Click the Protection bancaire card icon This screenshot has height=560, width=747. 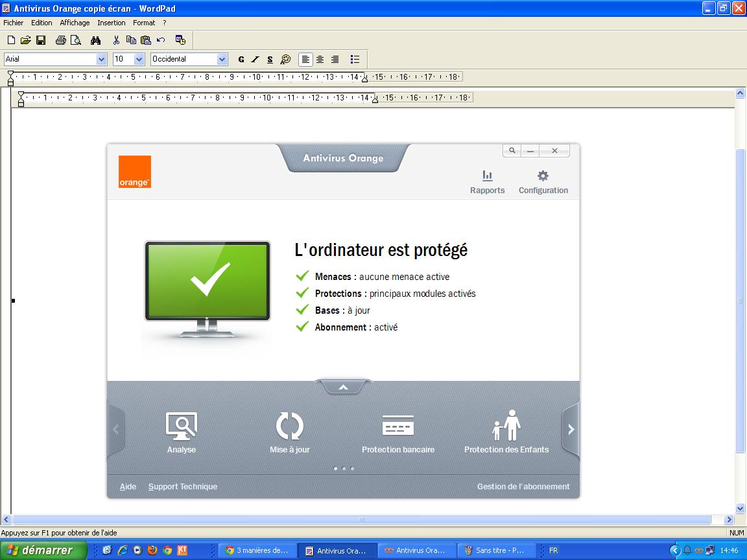398,425
